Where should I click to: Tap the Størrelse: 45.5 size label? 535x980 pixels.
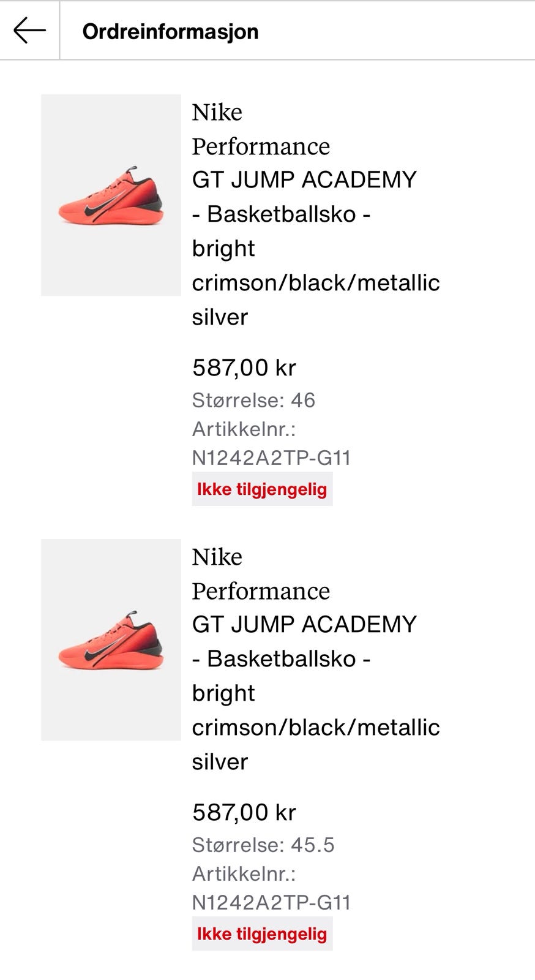(263, 845)
